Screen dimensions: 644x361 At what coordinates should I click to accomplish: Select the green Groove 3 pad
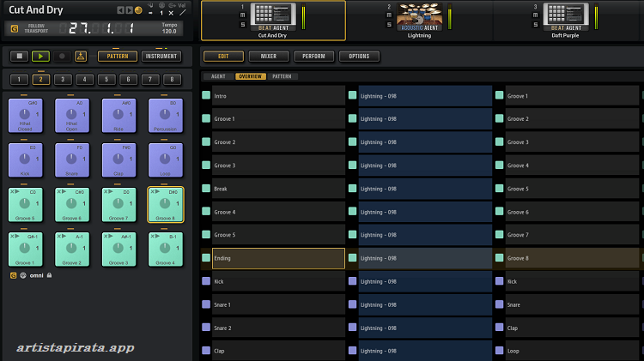tap(118, 250)
